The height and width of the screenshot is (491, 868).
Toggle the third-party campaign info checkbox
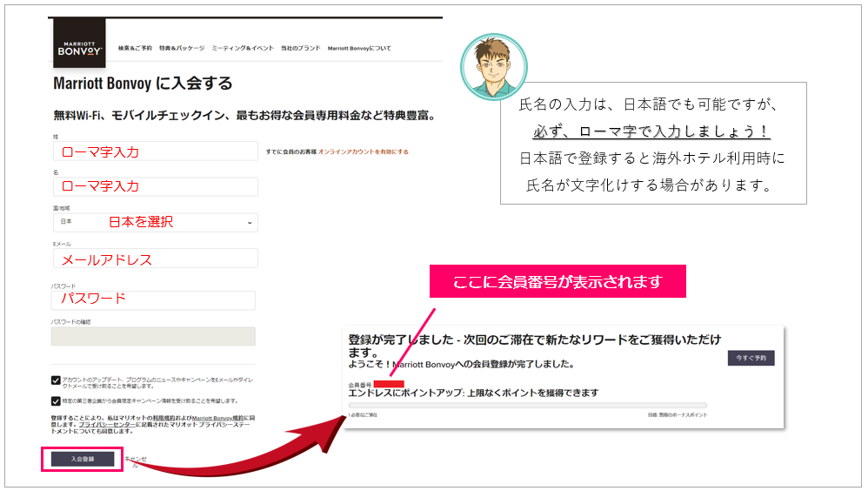tap(56, 400)
